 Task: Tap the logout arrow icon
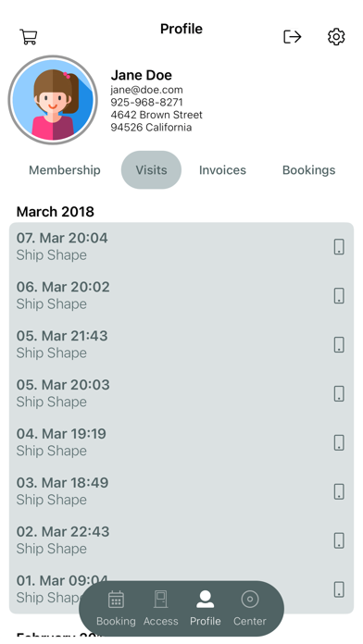pyautogui.click(x=293, y=37)
